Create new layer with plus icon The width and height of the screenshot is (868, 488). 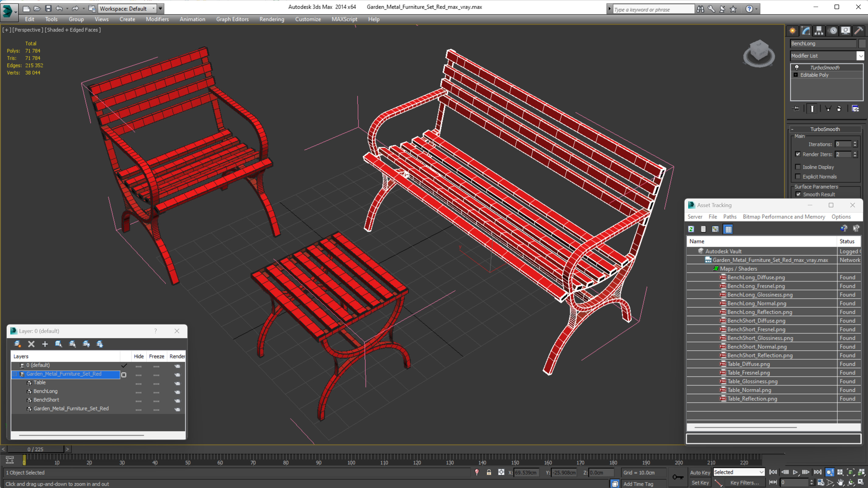(45, 344)
